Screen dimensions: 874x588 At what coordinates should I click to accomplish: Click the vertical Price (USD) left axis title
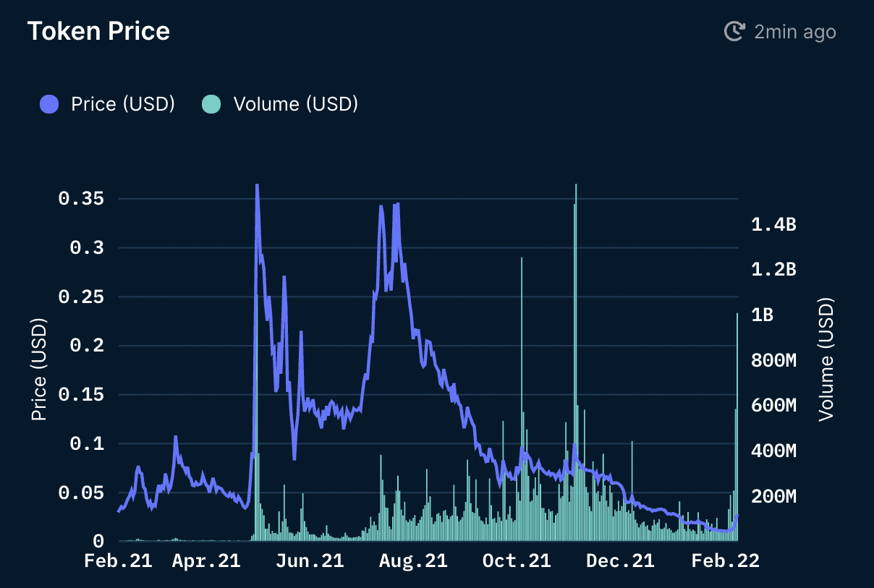point(39,370)
